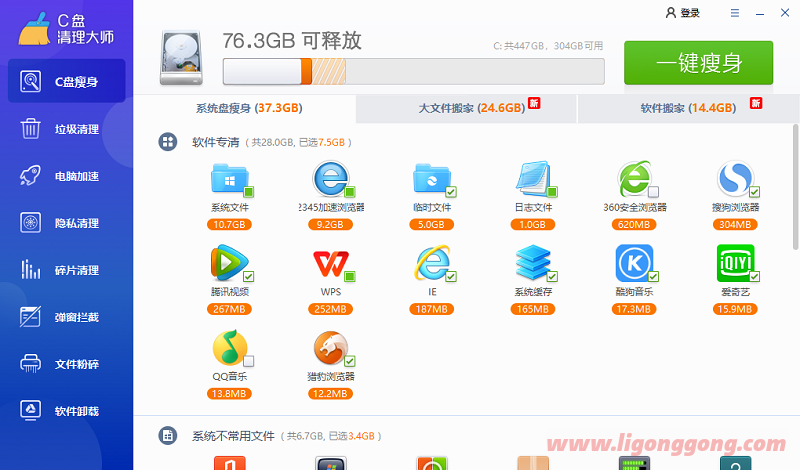This screenshot has width=800, height=470.
Task: Click the 2345加速浏览器 icon
Action: pos(331,179)
